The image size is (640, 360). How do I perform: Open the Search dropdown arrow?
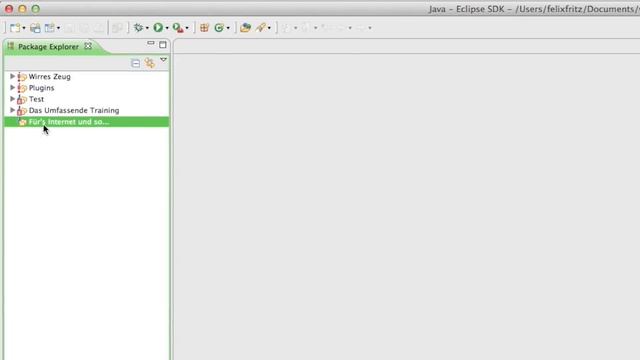pos(269,28)
